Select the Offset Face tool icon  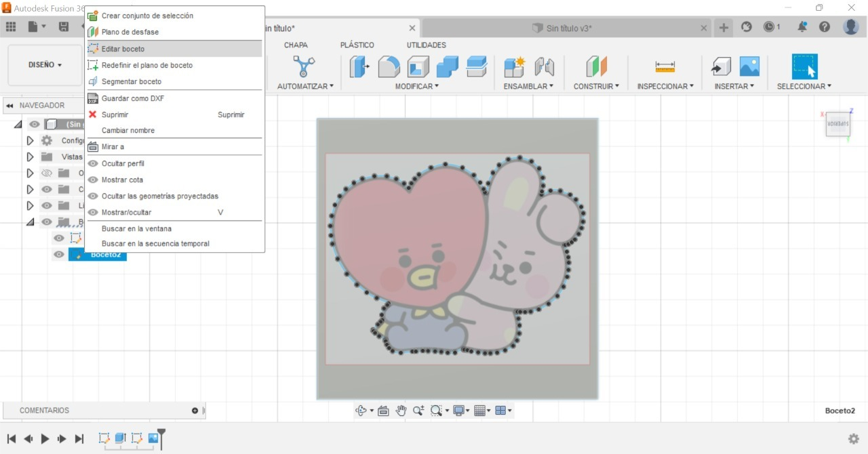click(x=477, y=66)
